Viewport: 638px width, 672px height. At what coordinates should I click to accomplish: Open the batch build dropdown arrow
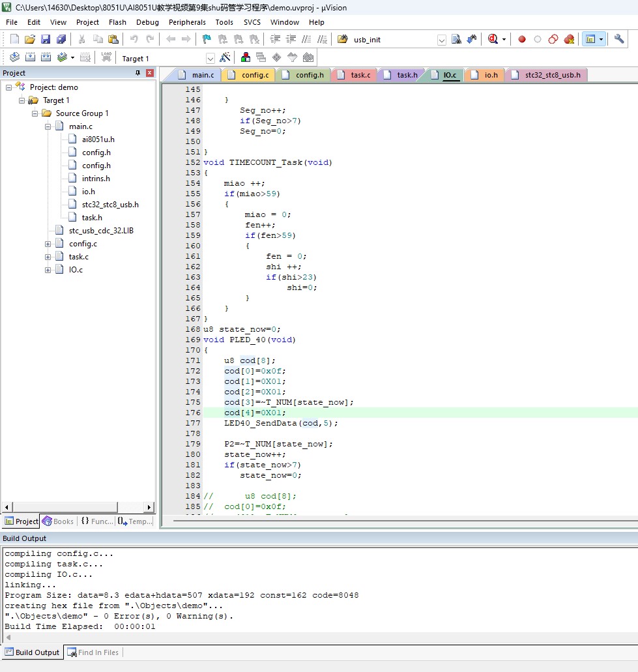tap(72, 58)
